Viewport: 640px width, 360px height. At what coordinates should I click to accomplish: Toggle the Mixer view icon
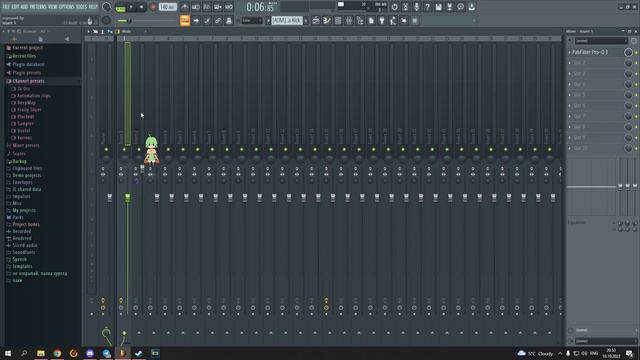[x=349, y=20]
